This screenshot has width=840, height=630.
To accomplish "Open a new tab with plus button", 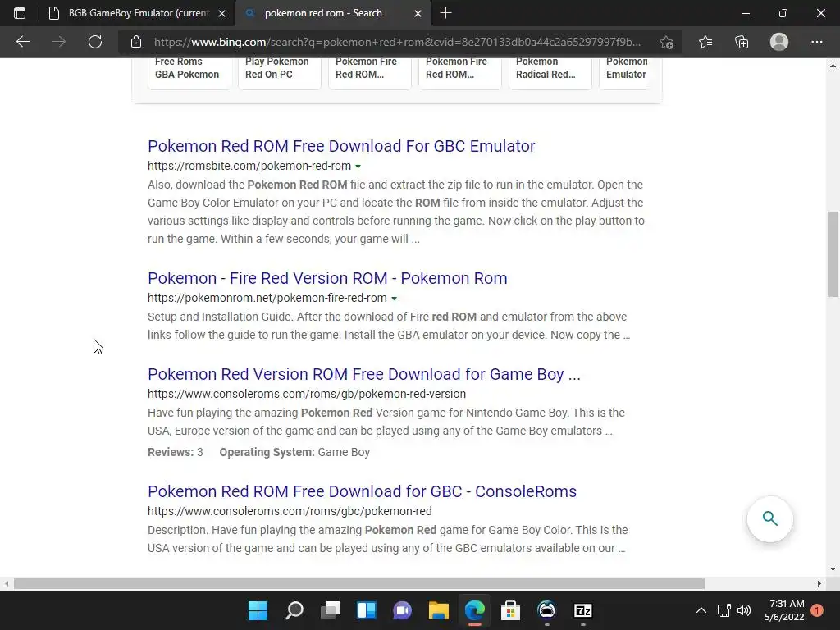I will click(445, 13).
